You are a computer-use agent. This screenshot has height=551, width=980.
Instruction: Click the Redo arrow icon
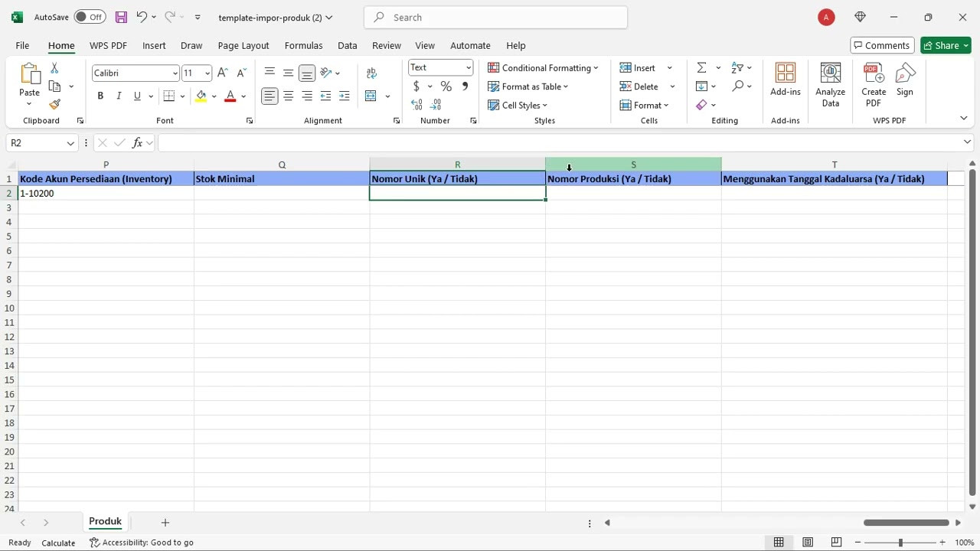(170, 17)
